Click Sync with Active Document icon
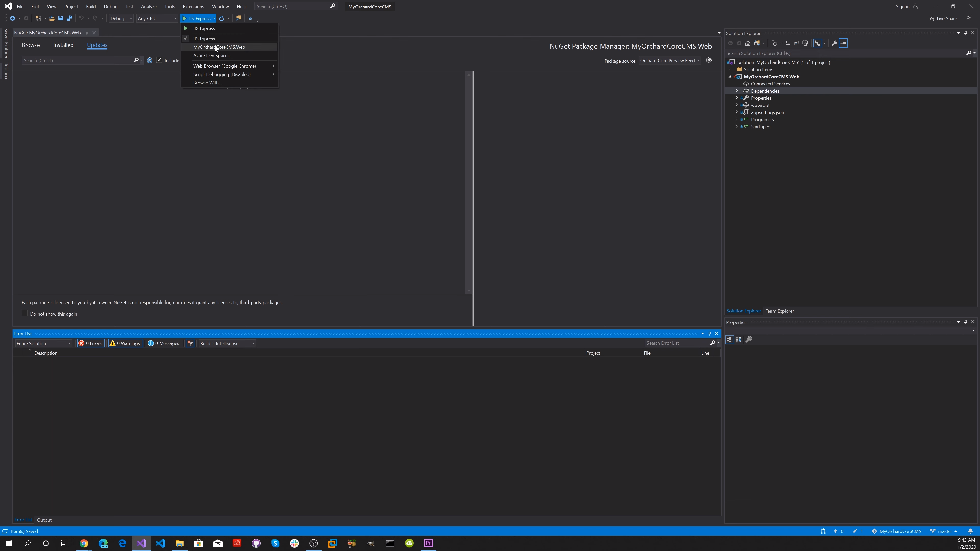 coord(788,43)
